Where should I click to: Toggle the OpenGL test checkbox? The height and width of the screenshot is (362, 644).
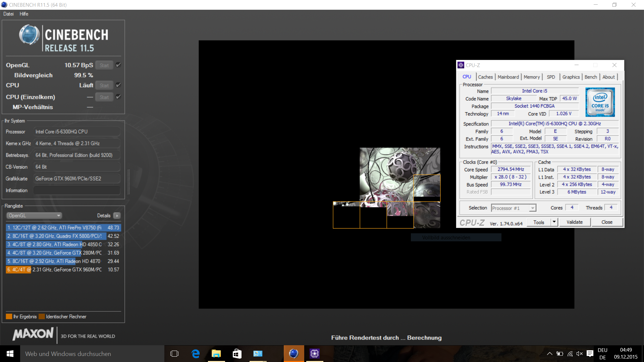coord(118,65)
